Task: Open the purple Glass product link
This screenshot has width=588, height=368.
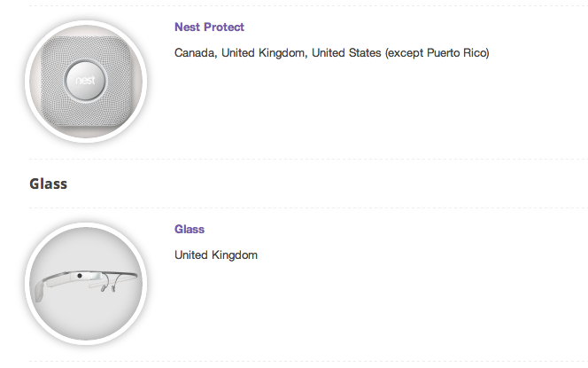Action: [x=190, y=230]
